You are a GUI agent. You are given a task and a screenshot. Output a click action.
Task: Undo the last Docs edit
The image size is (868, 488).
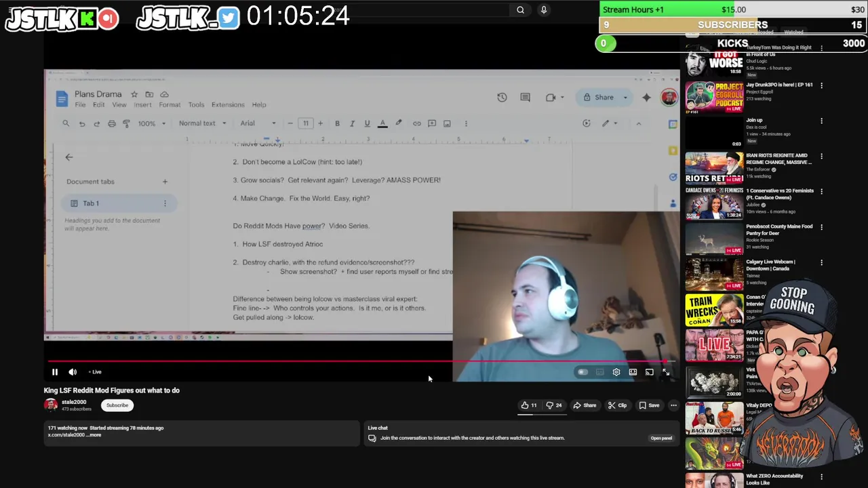(82, 123)
